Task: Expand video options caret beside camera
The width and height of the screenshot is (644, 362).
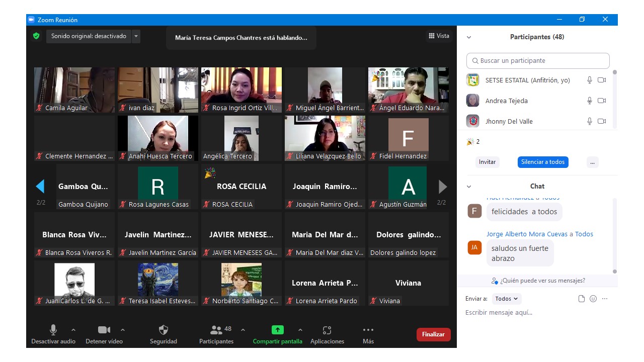Action: (x=123, y=330)
